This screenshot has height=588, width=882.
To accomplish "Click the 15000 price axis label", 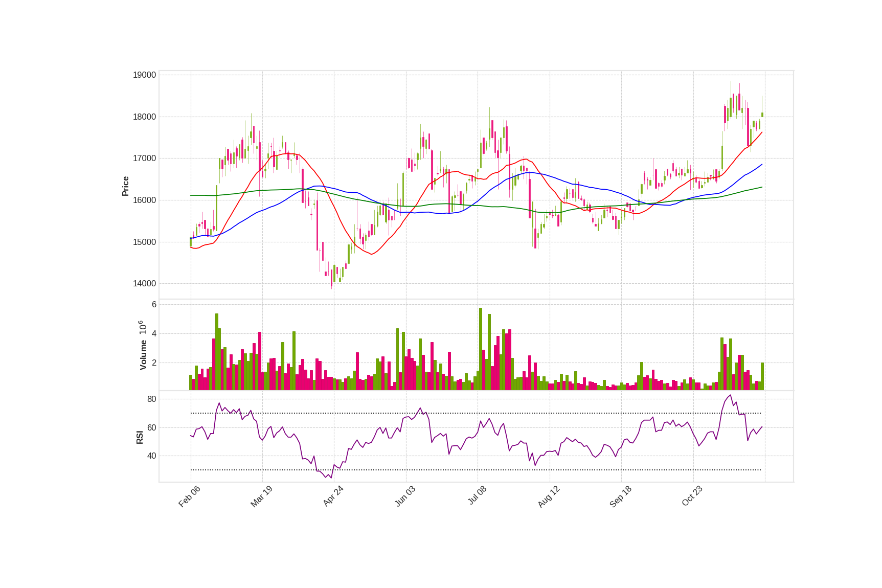I will pos(144,242).
